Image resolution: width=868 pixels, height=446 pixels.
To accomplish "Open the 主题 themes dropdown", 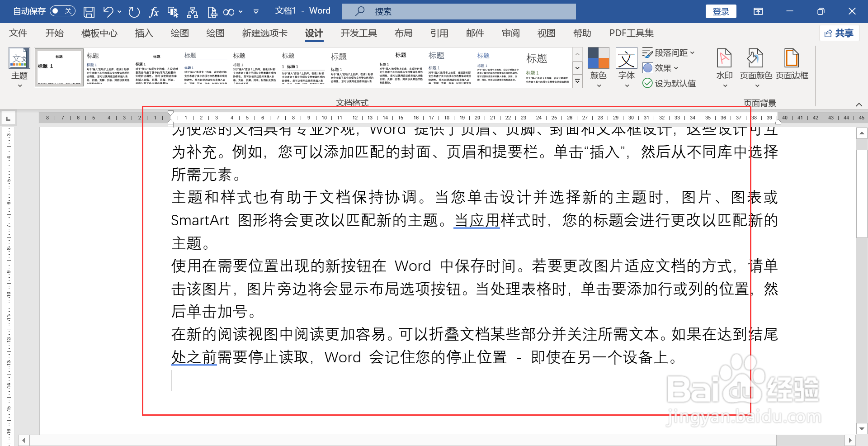I will pyautogui.click(x=19, y=68).
